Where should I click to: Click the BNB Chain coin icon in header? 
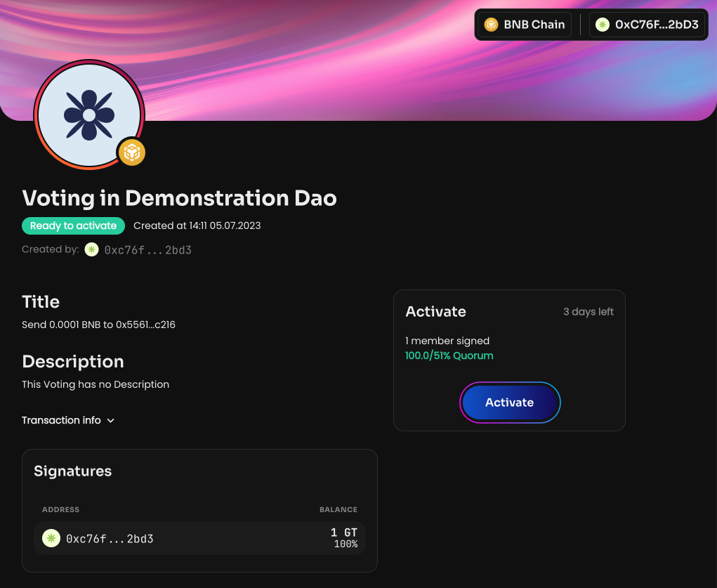tap(491, 25)
